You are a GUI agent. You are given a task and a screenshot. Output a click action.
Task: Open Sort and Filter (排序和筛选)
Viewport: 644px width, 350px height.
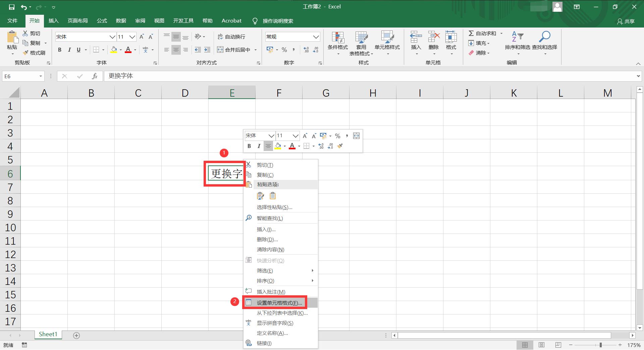[518, 43]
